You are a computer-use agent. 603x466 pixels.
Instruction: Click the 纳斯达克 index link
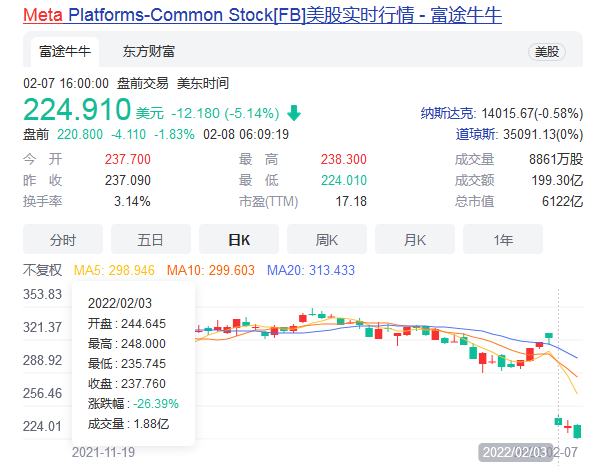click(x=447, y=113)
